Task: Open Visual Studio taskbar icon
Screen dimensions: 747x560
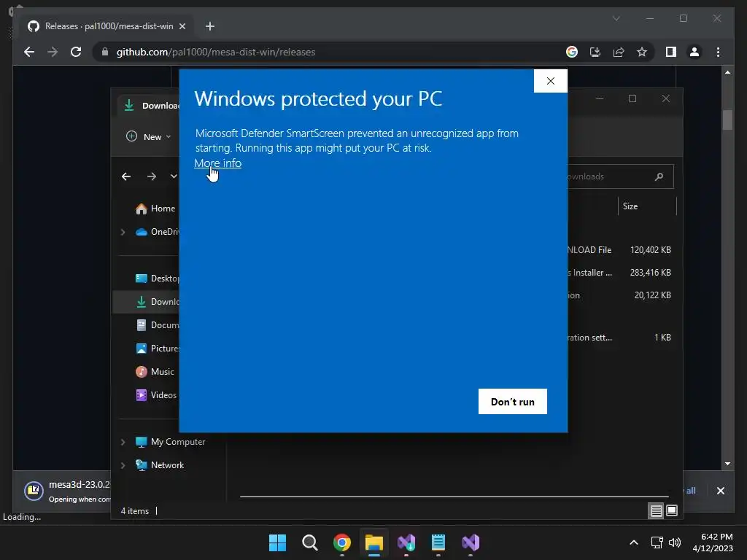Action: 471,542
